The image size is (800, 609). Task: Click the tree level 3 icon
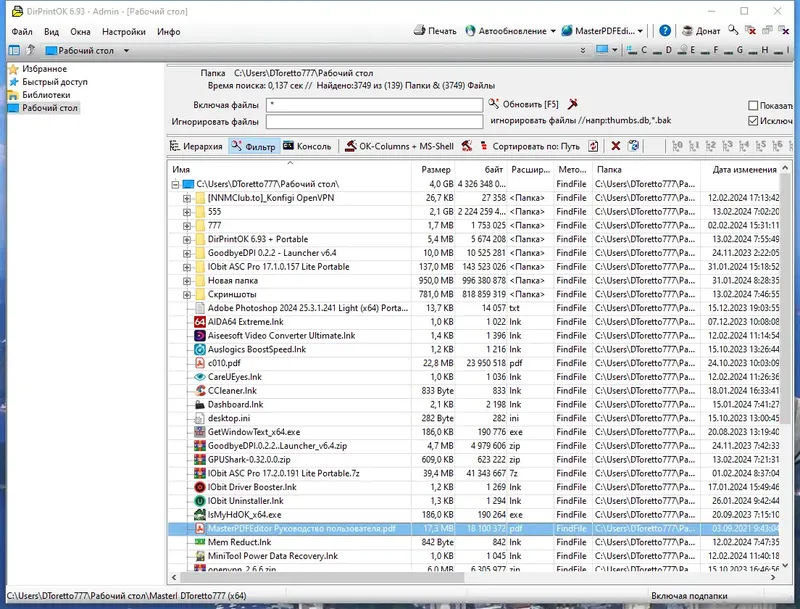(728, 146)
